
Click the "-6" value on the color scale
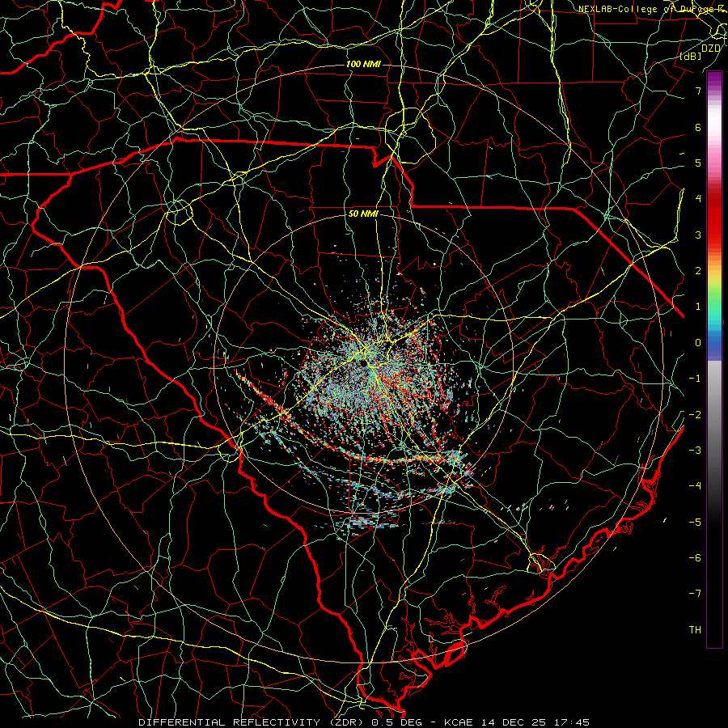point(695,558)
